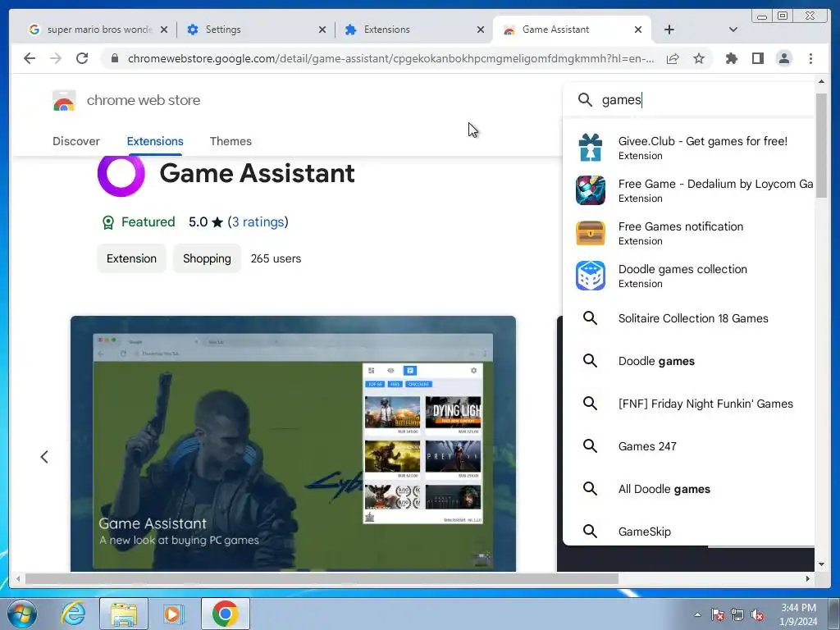Close the Settings tab

coord(322,30)
